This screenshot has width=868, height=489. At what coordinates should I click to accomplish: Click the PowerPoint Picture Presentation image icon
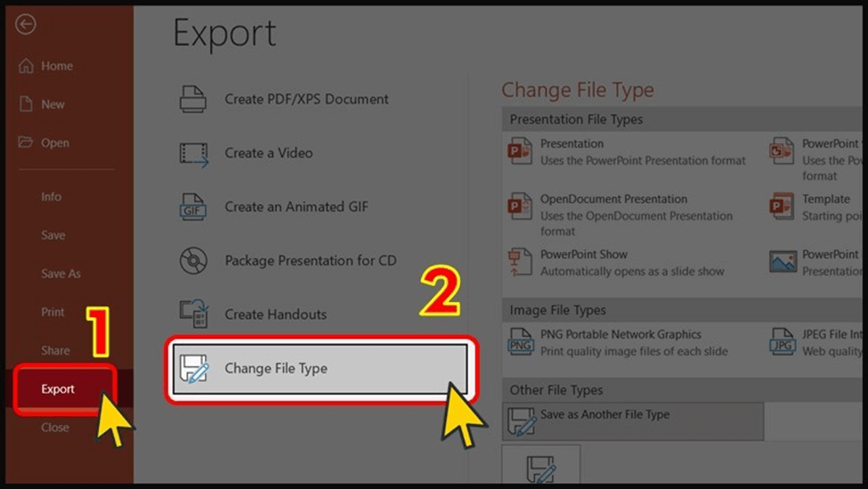pyautogui.click(x=783, y=261)
